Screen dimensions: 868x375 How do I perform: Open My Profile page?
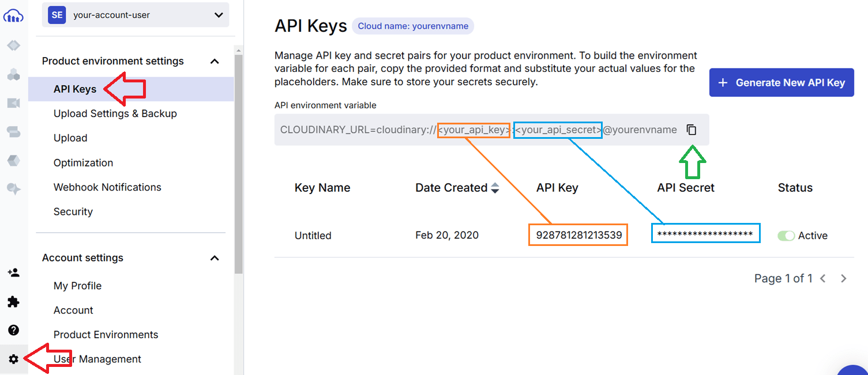[78, 286]
